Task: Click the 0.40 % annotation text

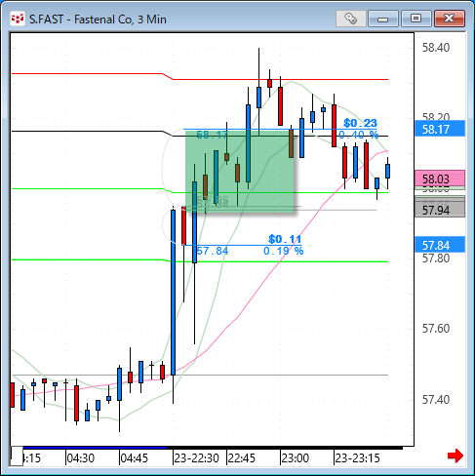Action: tap(359, 135)
